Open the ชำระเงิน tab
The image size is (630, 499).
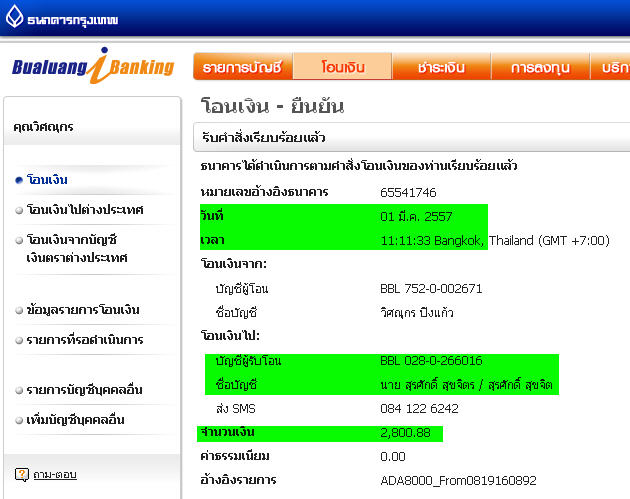coord(441,66)
